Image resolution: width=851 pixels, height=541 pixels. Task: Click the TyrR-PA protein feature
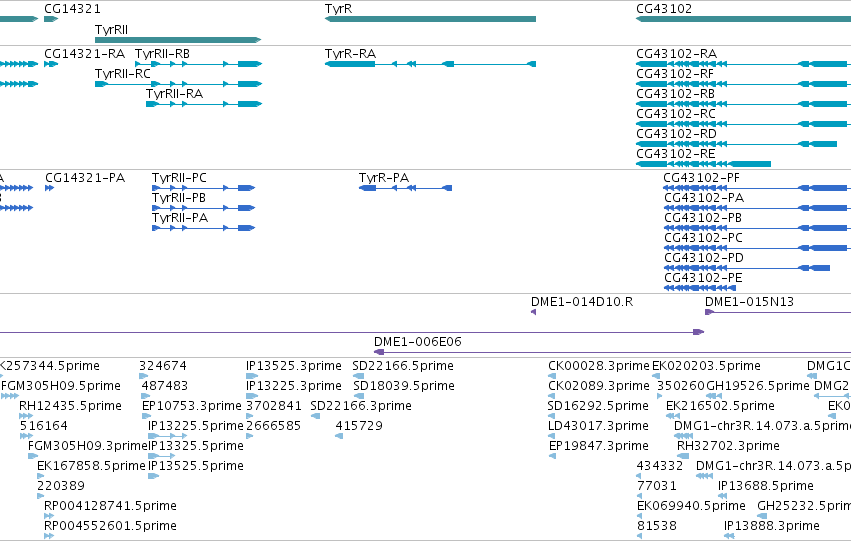coord(405,188)
